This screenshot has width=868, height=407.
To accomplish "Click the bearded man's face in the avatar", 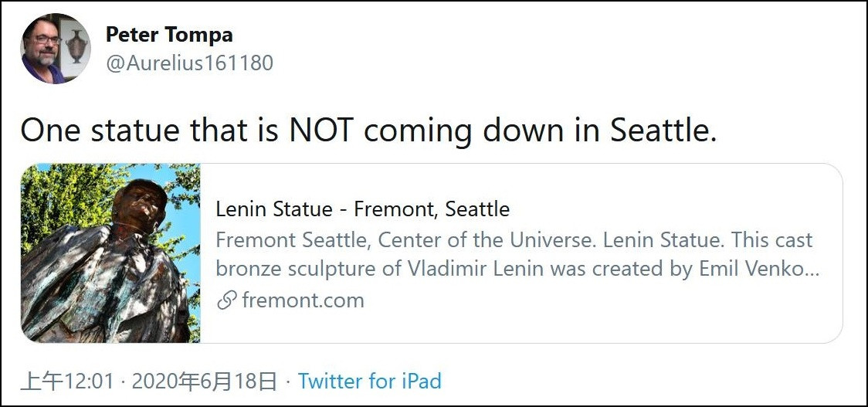I will 42,46.
